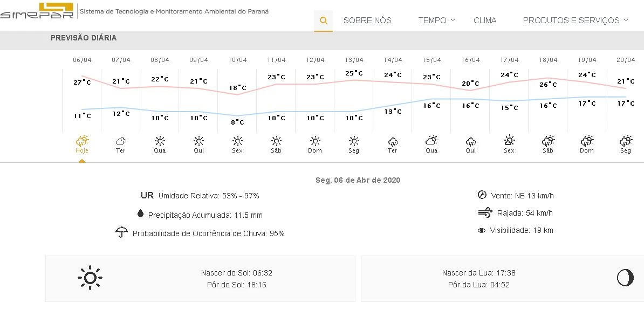Select Tuesday 14/04 rainy forecast icon
The width and height of the screenshot is (644, 310).
point(393,141)
